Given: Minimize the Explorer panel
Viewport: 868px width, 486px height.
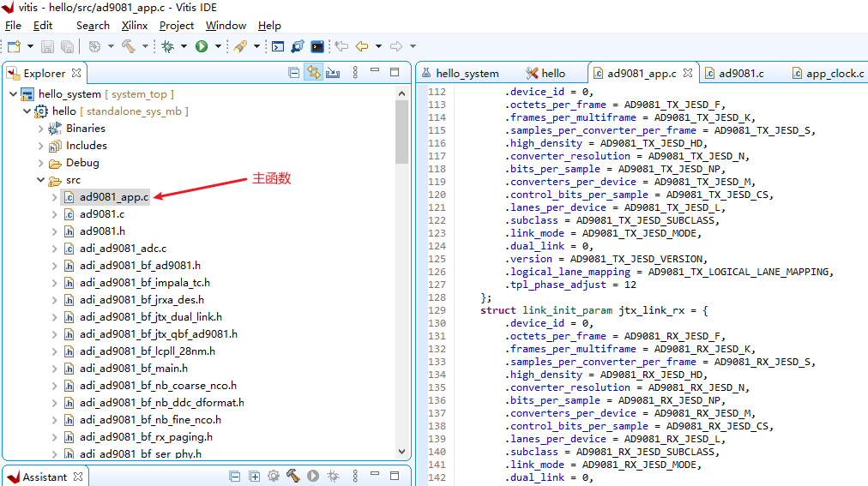Looking at the screenshot, I should 375,71.
